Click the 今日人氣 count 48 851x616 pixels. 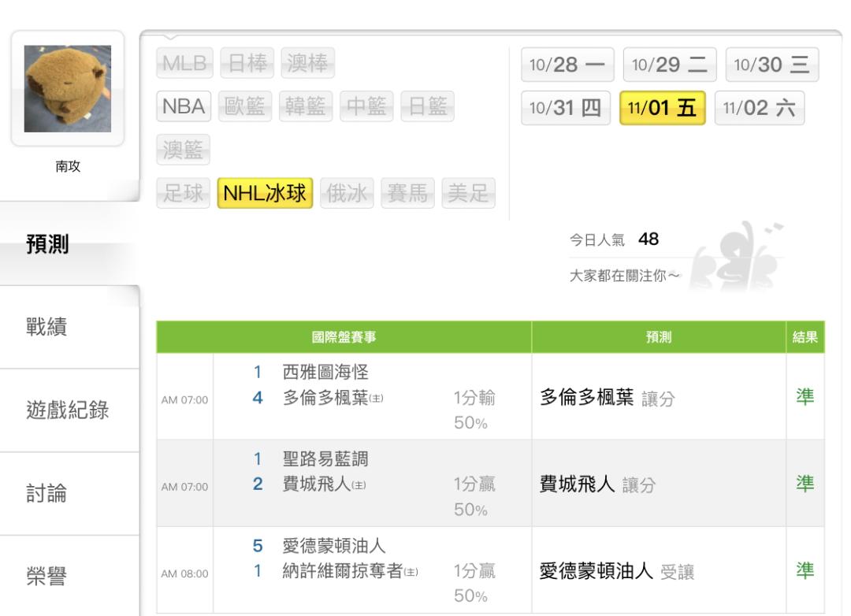(x=648, y=239)
